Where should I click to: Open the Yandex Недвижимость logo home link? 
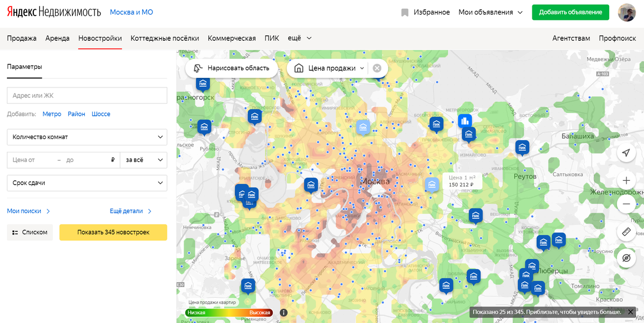54,12
